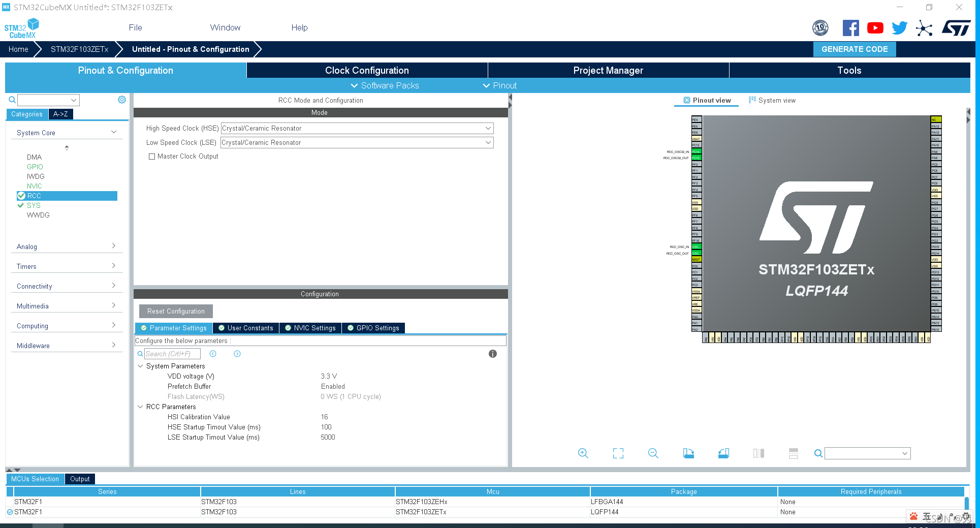This screenshot has width=980, height=528.
Task: Switch to Tools tab
Action: [849, 70]
